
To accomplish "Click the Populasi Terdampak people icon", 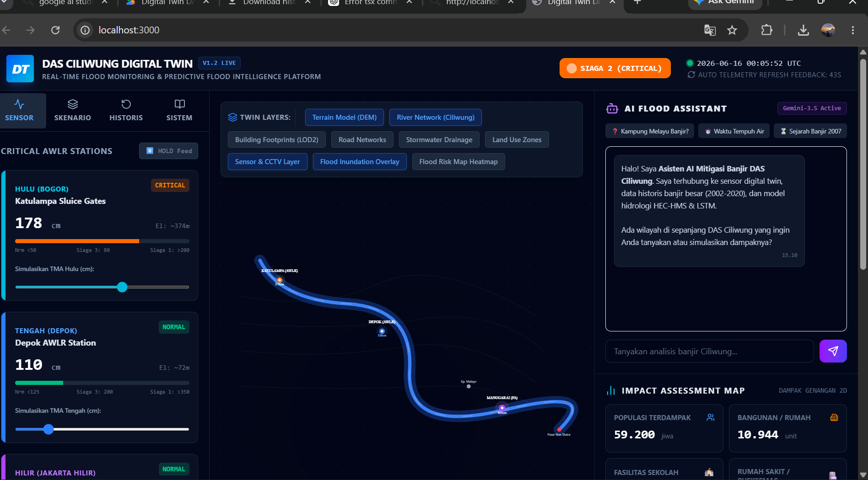I will pos(711,417).
